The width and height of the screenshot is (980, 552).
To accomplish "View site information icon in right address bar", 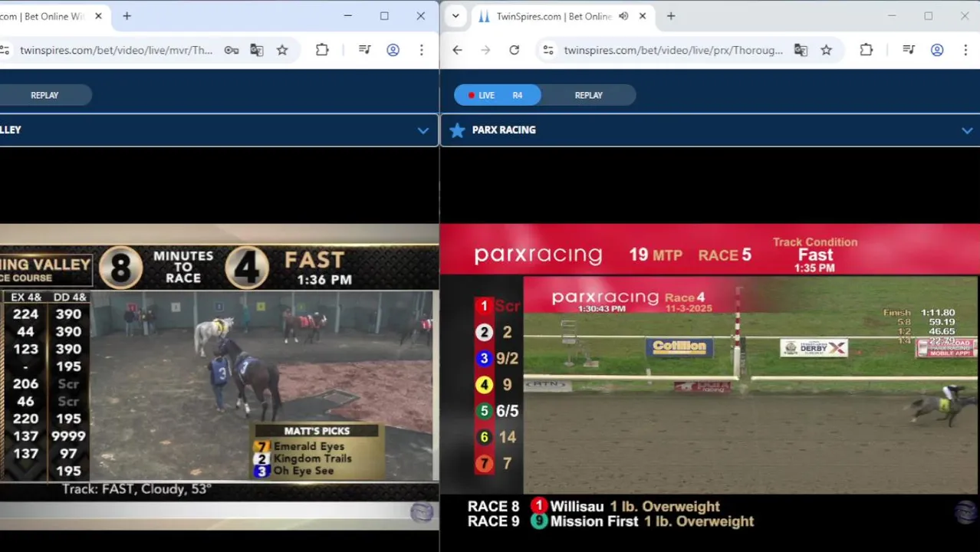I will click(x=548, y=50).
